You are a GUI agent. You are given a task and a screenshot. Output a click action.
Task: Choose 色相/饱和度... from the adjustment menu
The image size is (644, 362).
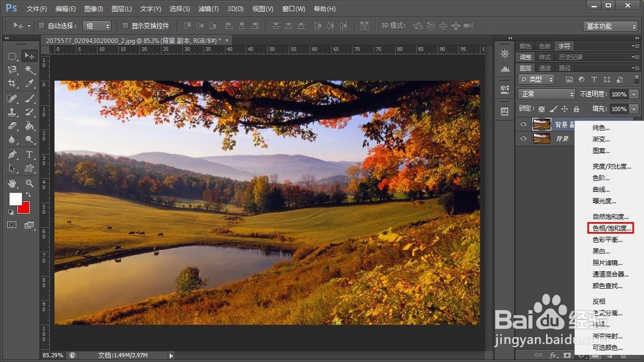click(x=611, y=228)
